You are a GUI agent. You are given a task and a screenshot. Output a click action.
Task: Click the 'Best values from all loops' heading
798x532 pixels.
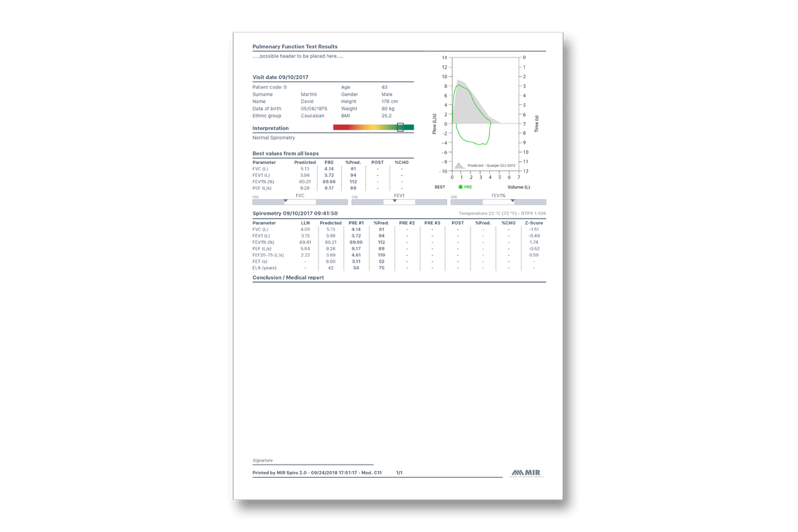pos(285,154)
